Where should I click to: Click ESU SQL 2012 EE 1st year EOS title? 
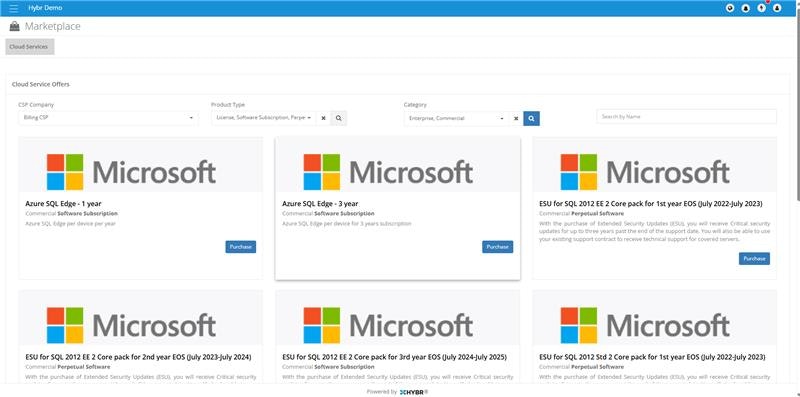pyautogui.click(x=651, y=204)
